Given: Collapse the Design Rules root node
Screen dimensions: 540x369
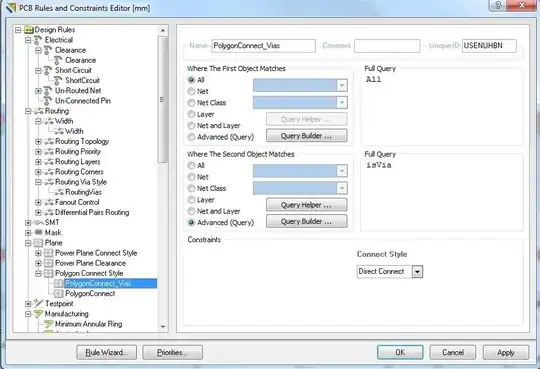Looking at the screenshot, I should (x=18, y=30).
